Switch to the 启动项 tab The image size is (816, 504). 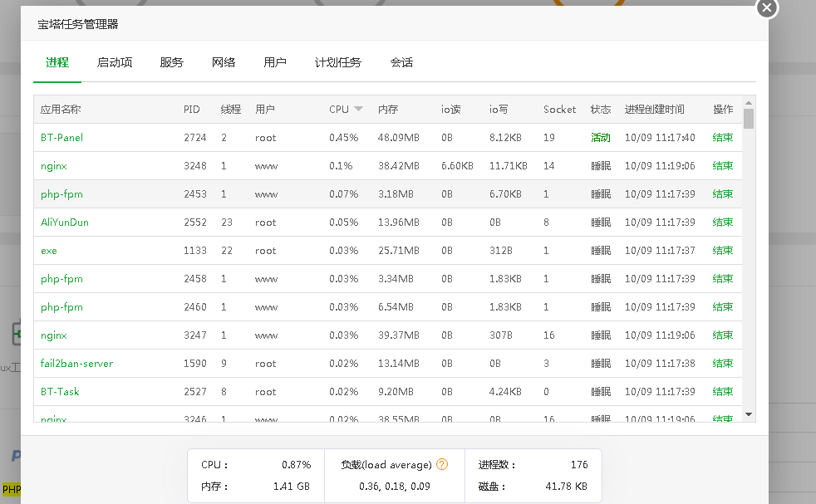[x=115, y=62]
